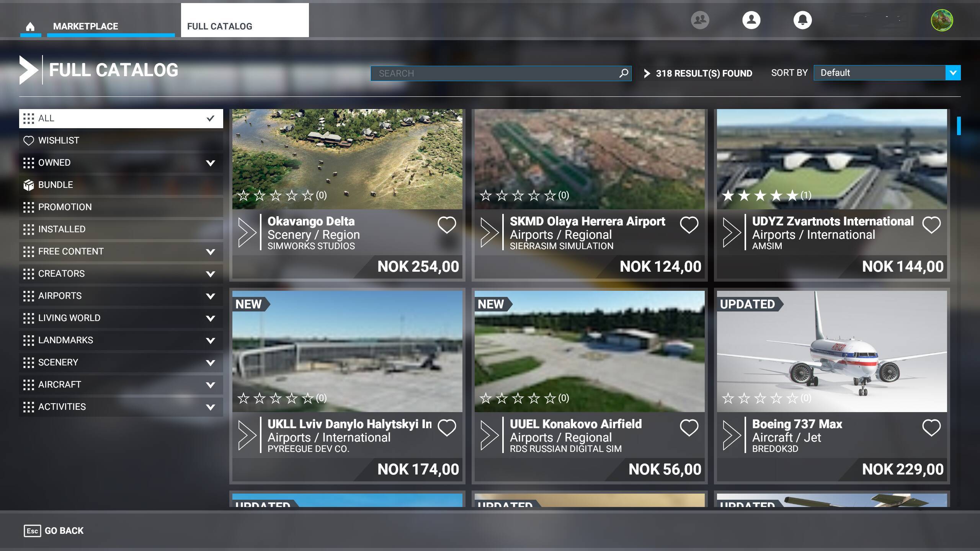
Task: Wishlist the UUEL Konakovo Airfield item
Action: click(689, 428)
